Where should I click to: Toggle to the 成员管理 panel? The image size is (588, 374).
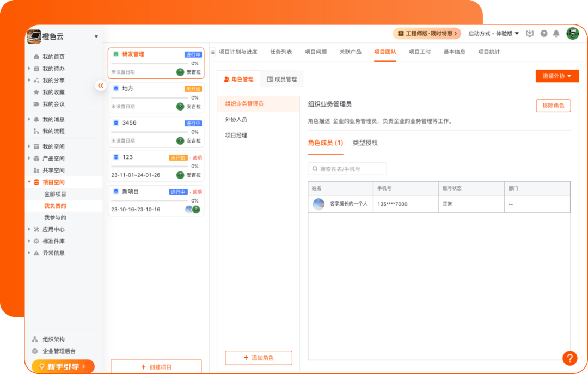point(281,78)
